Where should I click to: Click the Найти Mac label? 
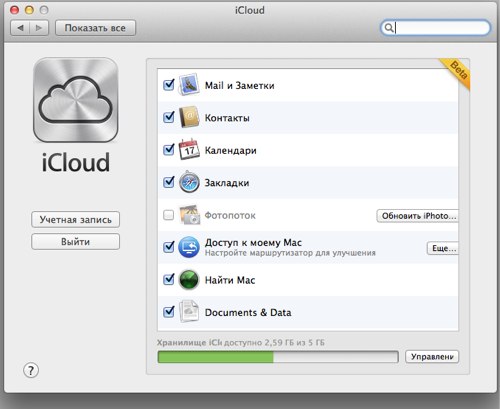click(230, 280)
